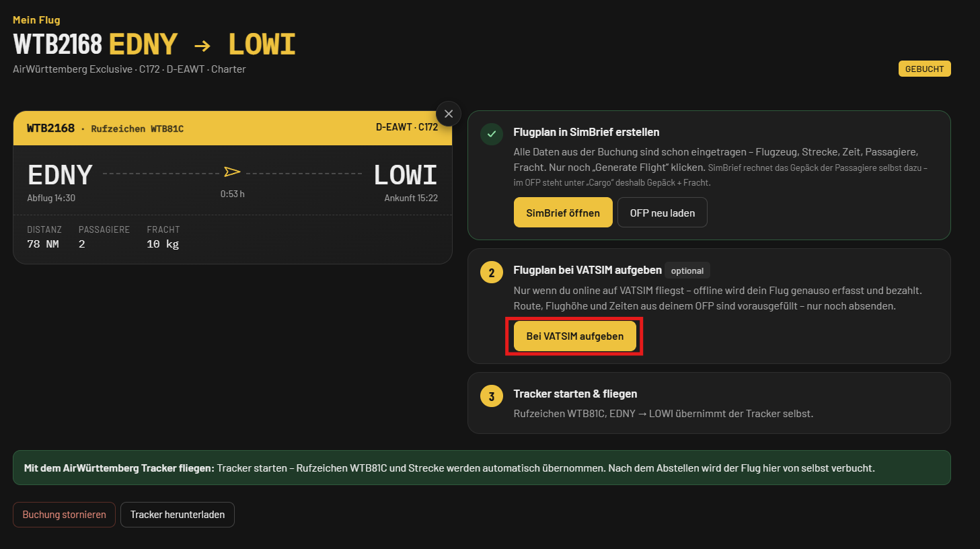Click the LOWI arrival code on card
Viewport: 980px width, 549px height.
[406, 175]
